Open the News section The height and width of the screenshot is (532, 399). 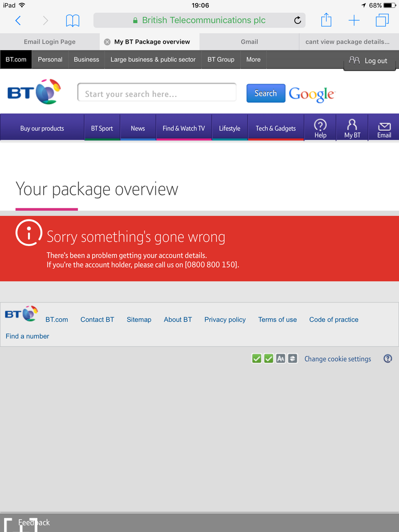(138, 128)
